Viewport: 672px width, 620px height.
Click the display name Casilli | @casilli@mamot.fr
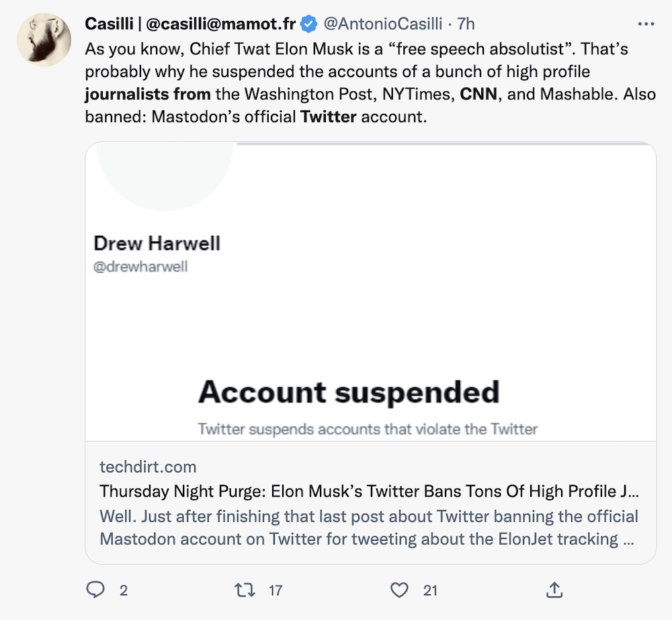[190, 24]
